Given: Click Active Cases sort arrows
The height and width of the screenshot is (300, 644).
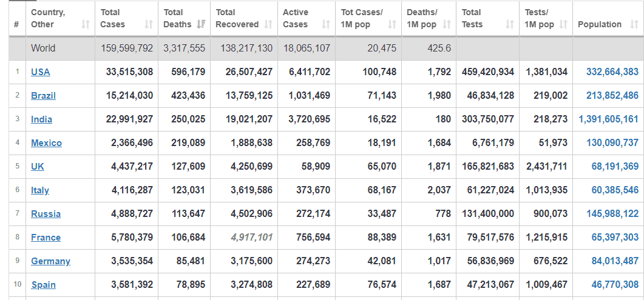Looking at the screenshot, I should [326, 25].
